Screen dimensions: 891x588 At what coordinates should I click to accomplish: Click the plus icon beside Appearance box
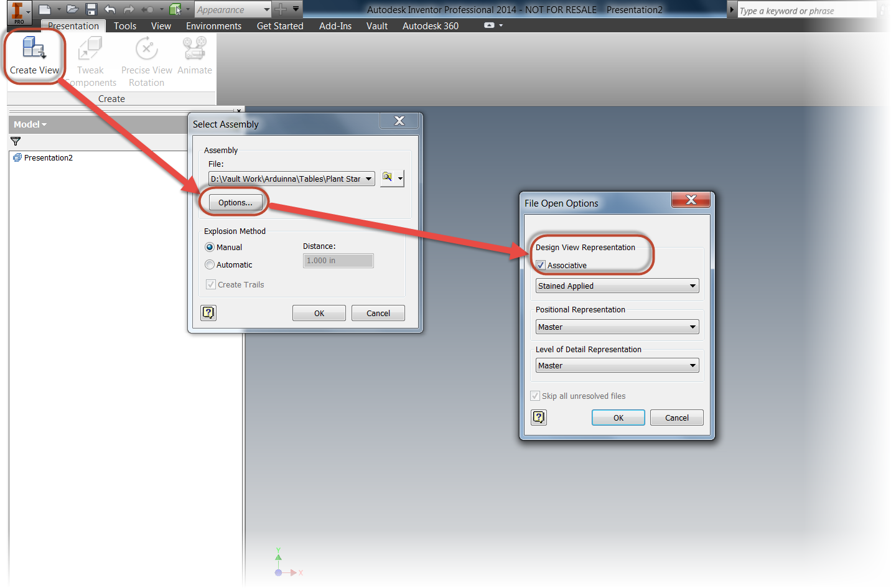point(281,9)
